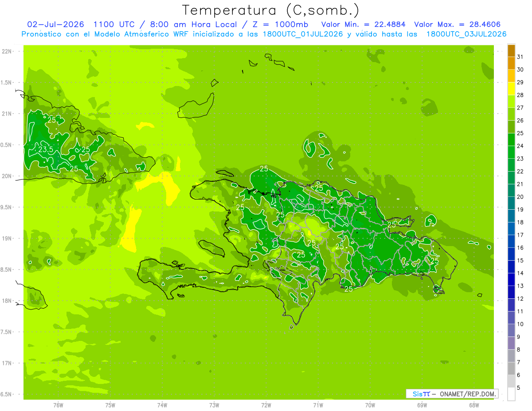This screenshot has height=411, width=532.
Task: Click the 68W longitude axis label
Action: [x=474, y=405]
